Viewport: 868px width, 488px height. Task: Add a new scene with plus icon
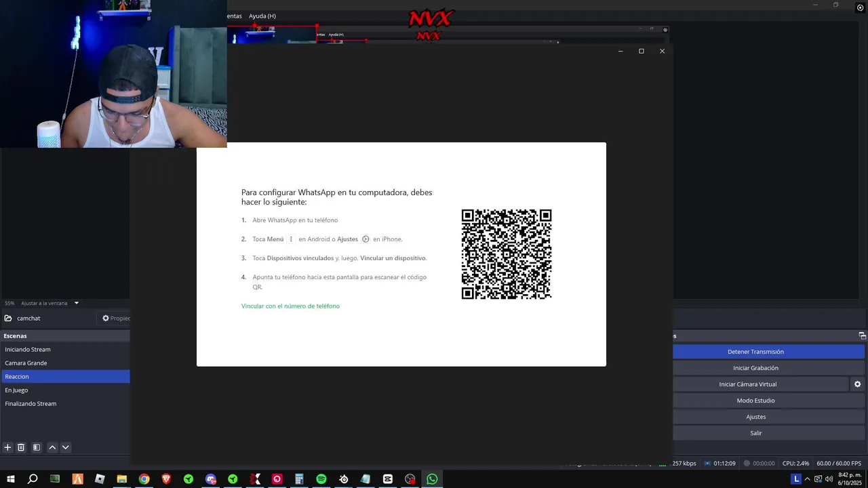[7, 447]
